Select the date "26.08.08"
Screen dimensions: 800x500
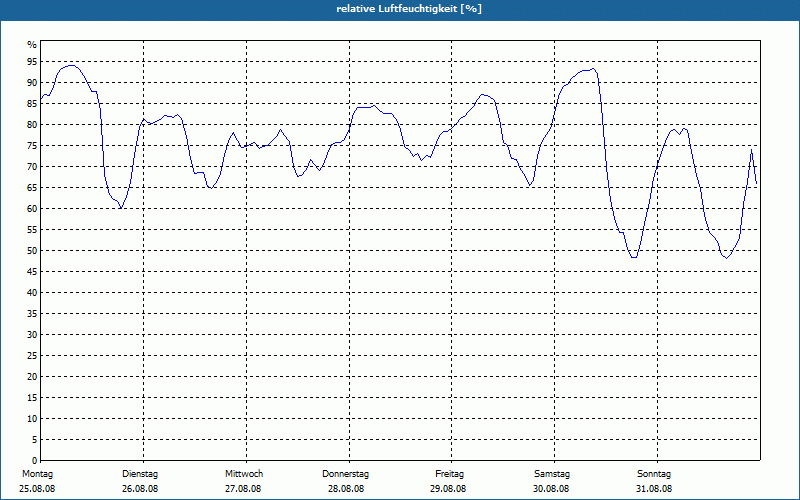(x=140, y=489)
